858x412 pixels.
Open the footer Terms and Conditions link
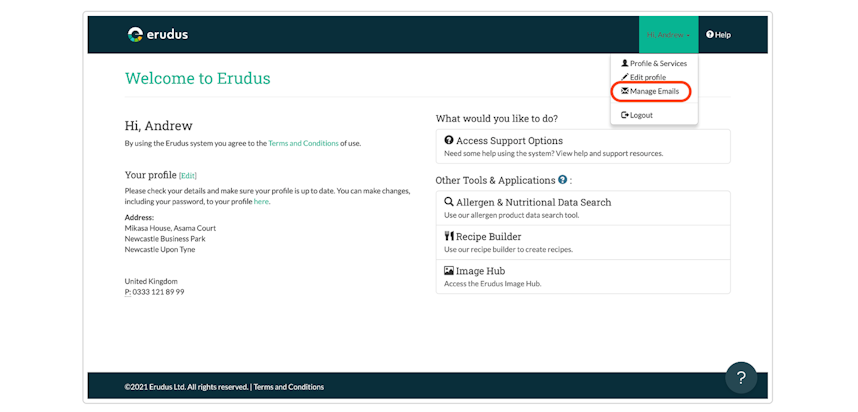[288, 387]
